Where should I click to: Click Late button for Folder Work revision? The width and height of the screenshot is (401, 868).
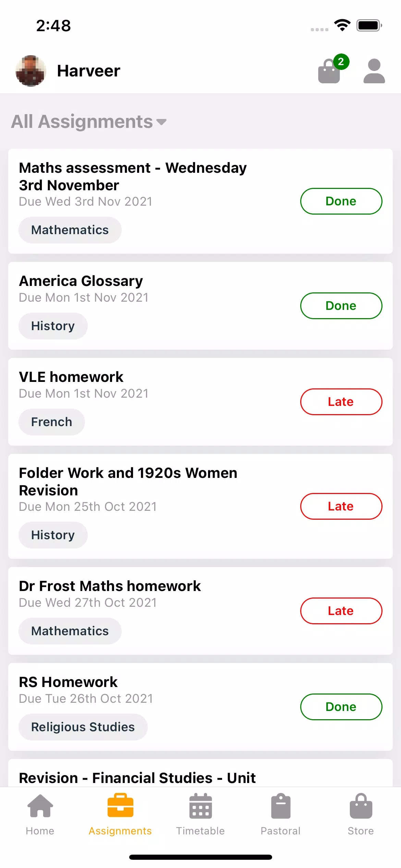tap(341, 506)
